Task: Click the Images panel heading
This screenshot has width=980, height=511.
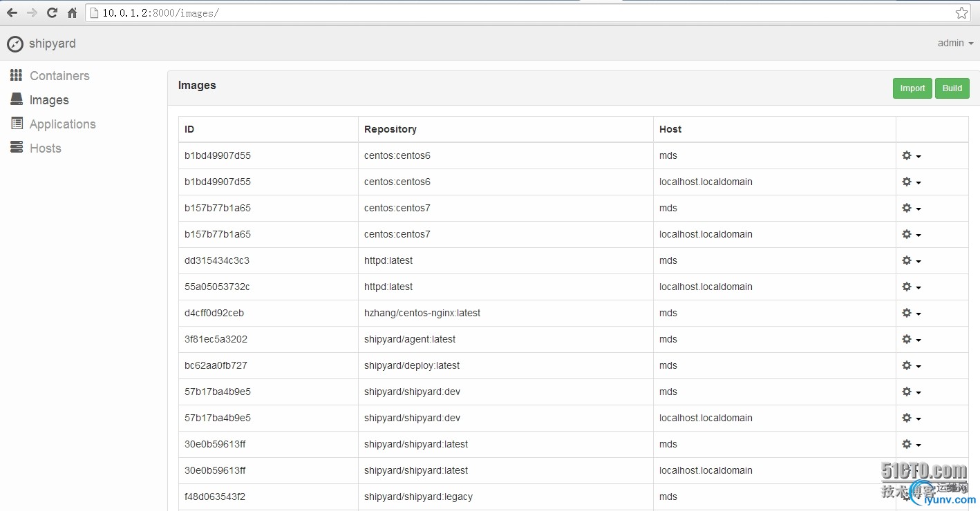Action: [197, 85]
